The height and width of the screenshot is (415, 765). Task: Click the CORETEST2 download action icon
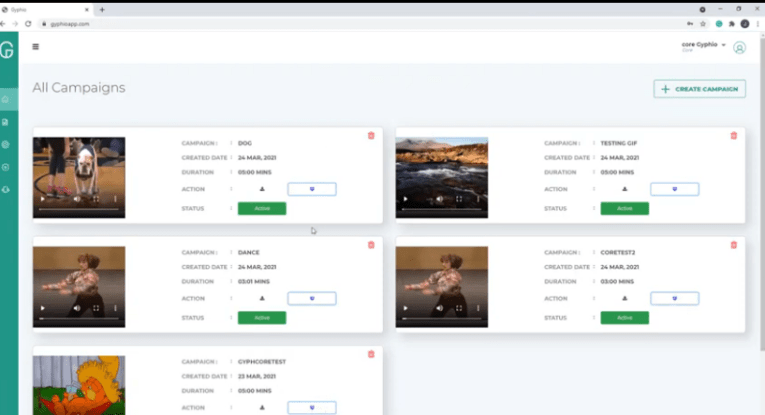624,298
